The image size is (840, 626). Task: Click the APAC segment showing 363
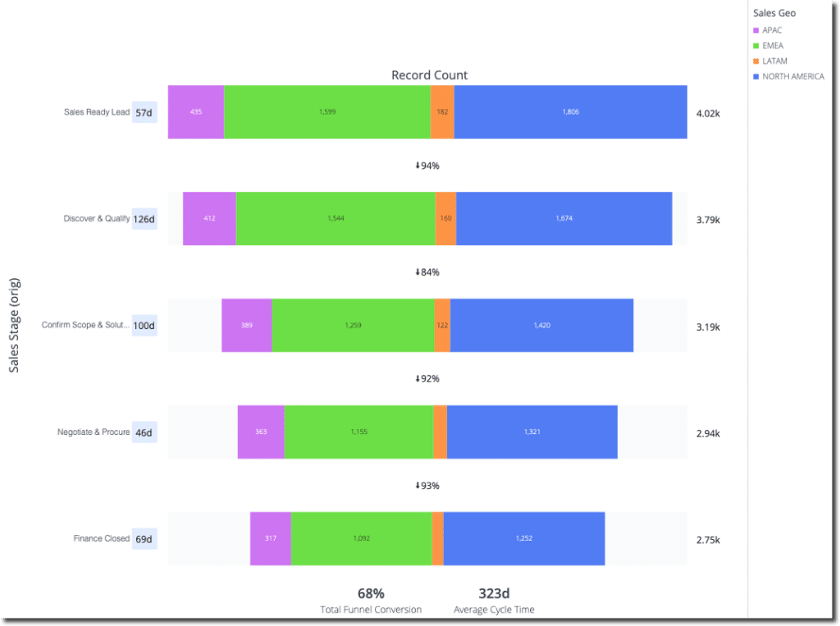pyautogui.click(x=261, y=432)
